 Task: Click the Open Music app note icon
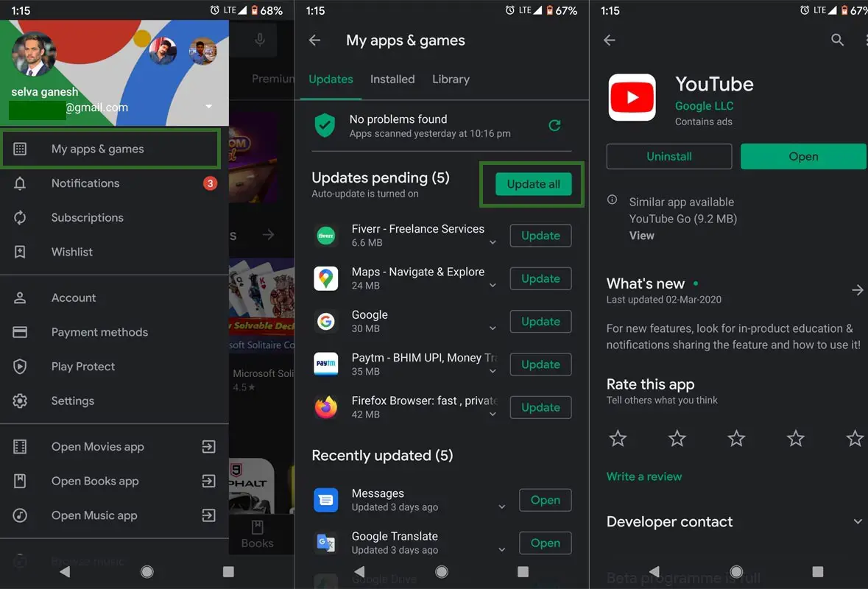tap(20, 515)
